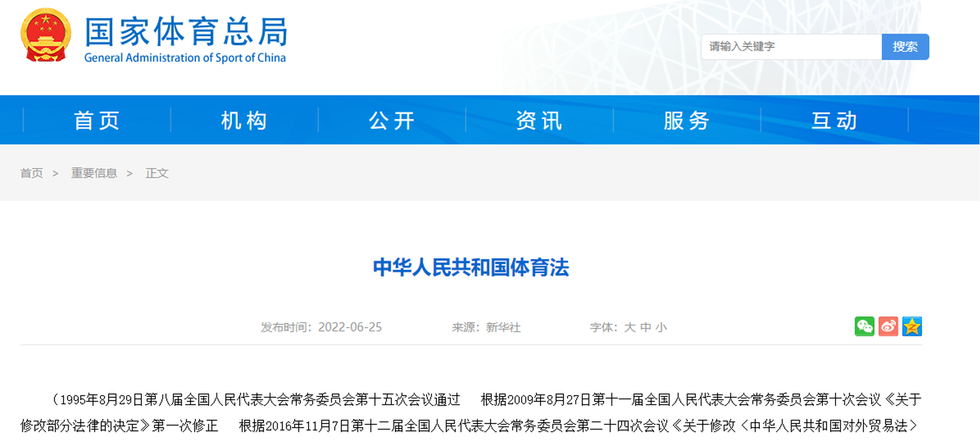Image resolution: width=980 pixels, height=441 pixels.
Task: Open the 互动 navigation menu
Action: point(834,120)
